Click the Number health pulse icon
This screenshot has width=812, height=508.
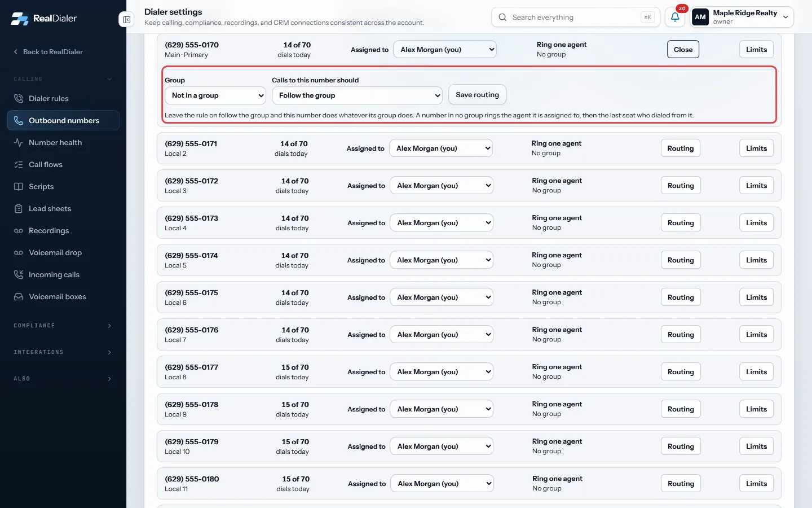point(19,143)
